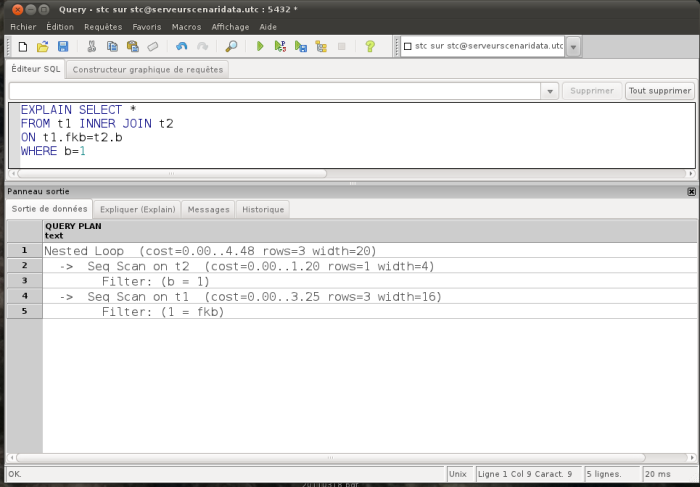Open the database connection dropdown arrow
Screen dimensions: 700x487
[x=574, y=46]
